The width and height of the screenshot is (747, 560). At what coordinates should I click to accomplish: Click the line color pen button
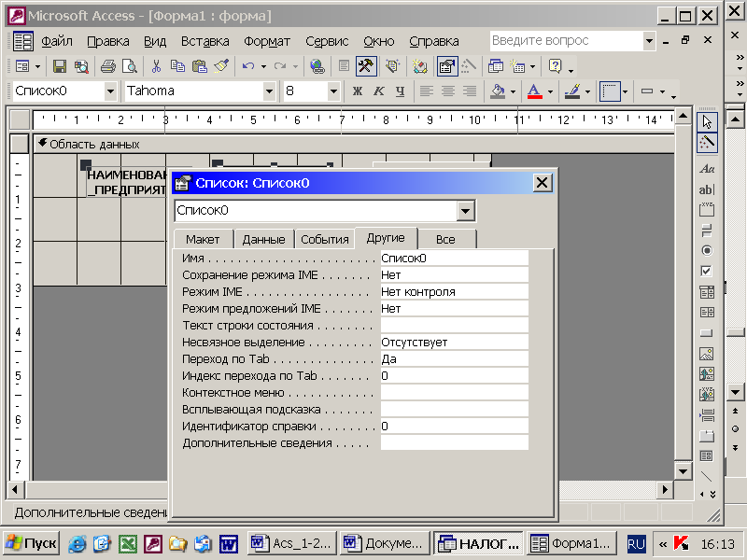point(572,91)
